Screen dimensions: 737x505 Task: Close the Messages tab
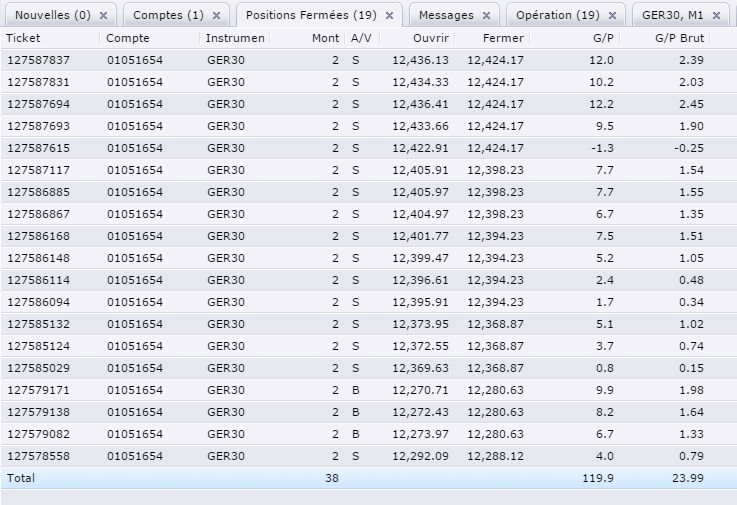coord(486,16)
